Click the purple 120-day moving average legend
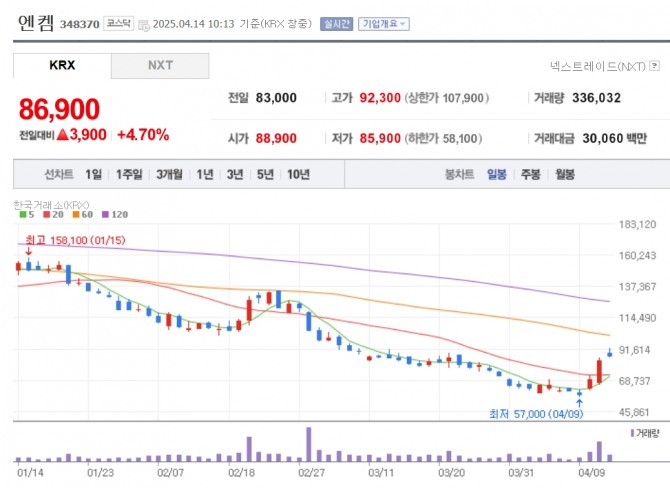Screen dimensions: 670x488 tap(115, 215)
